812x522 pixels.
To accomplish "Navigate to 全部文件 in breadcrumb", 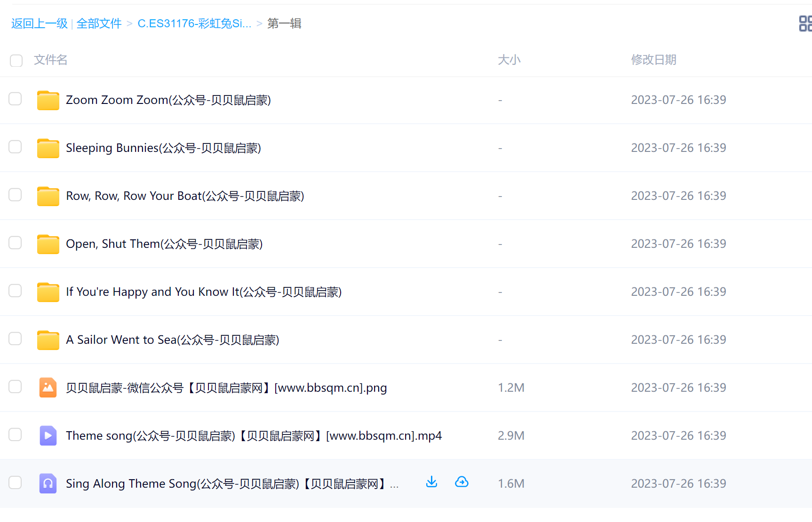I will pos(99,24).
